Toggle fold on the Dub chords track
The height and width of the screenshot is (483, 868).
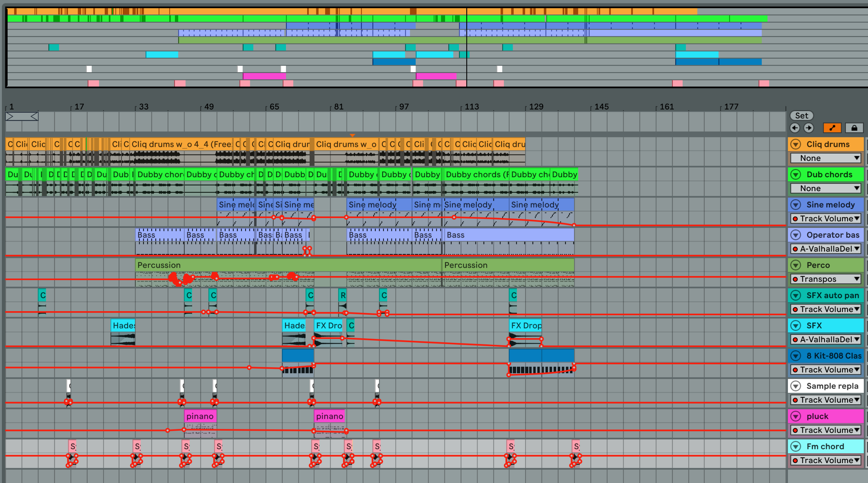pos(796,175)
